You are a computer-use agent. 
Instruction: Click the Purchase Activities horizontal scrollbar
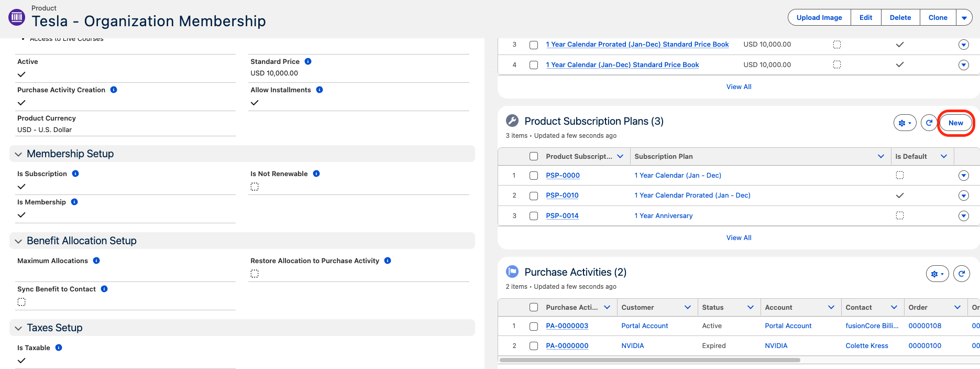pyautogui.click(x=650, y=360)
